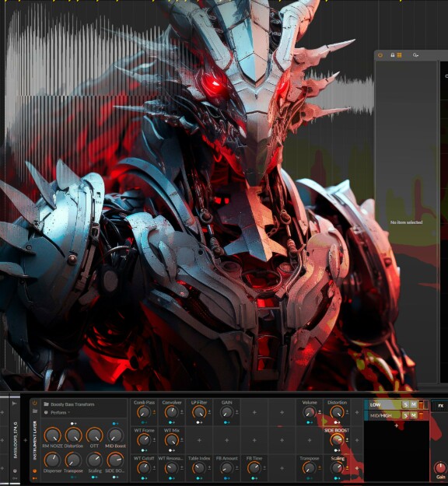
Task: Click modulation routing icon under GAIN
Action: [x=226, y=422]
